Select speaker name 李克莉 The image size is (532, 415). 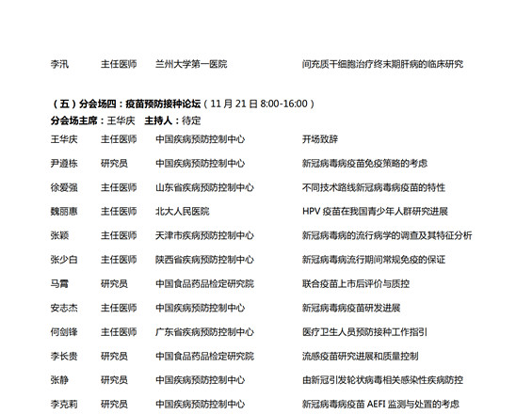(64, 404)
